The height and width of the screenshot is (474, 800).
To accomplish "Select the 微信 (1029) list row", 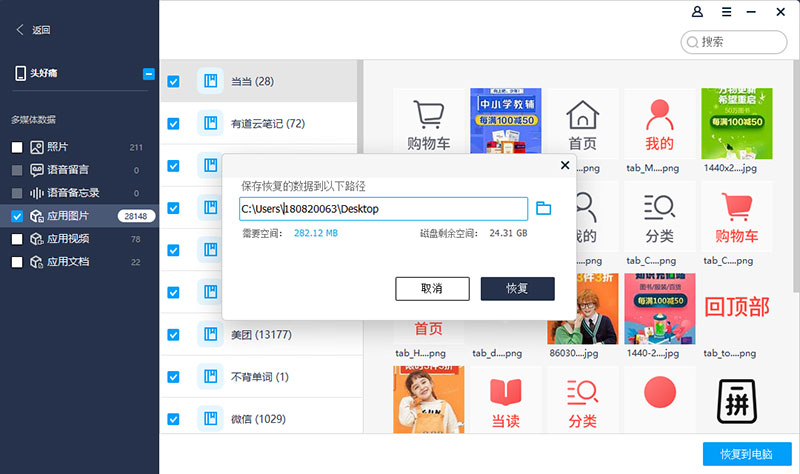I will tap(262, 417).
